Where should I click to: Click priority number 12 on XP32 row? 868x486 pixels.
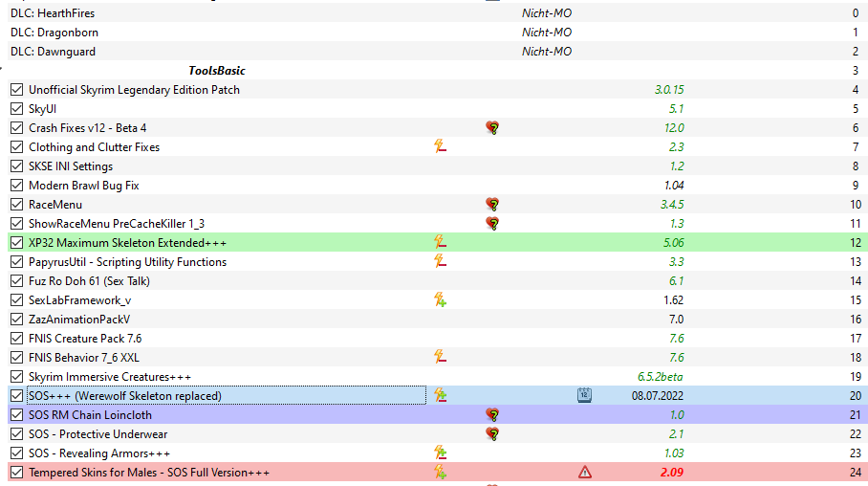[x=856, y=243]
